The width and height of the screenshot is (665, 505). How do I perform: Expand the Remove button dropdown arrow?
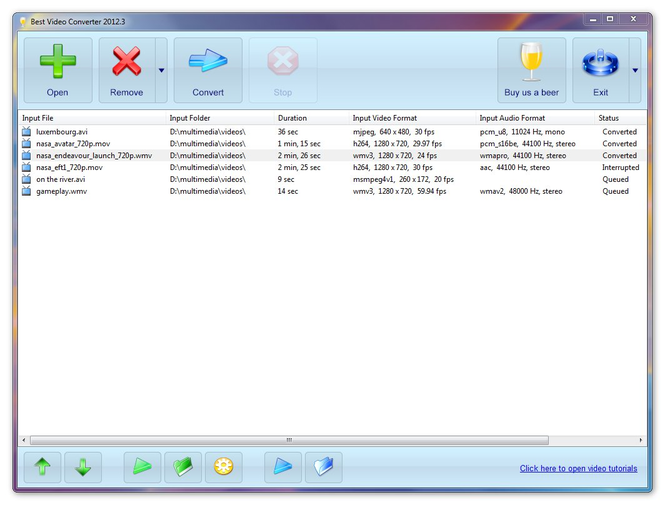[x=162, y=70]
